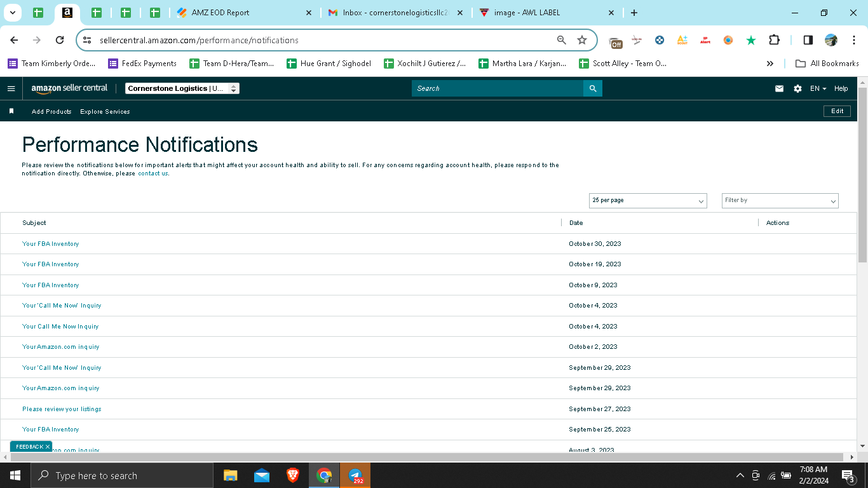Screen dimensions: 868x488
Task: Show hidden system tray icons chevron
Action: click(x=740, y=475)
